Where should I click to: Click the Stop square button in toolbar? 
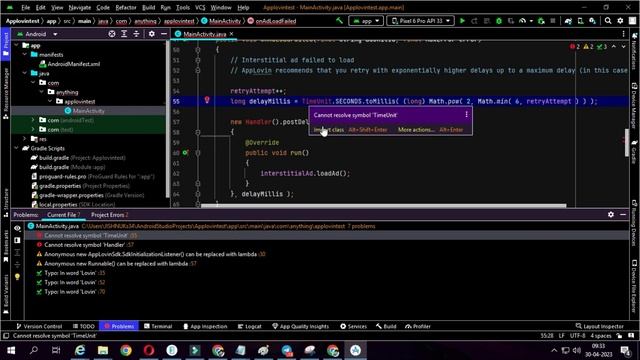553,21
